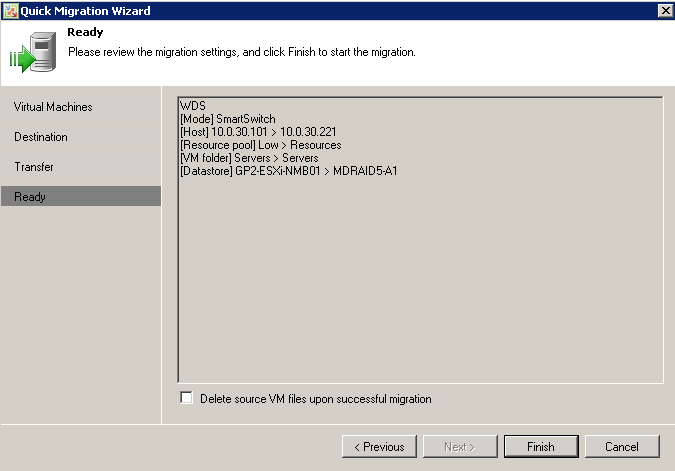This screenshot has height=471, width=675.
Task: Close the Quick Migration Wizard window
Action: 664,10
